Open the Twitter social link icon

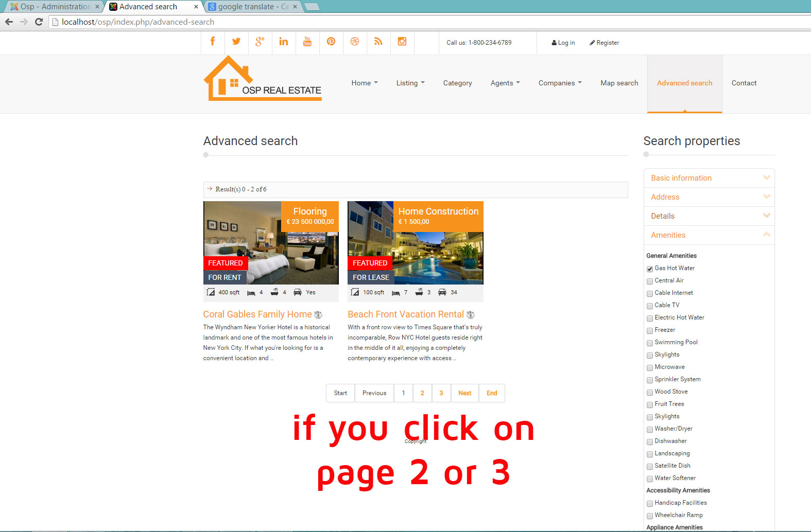point(236,42)
